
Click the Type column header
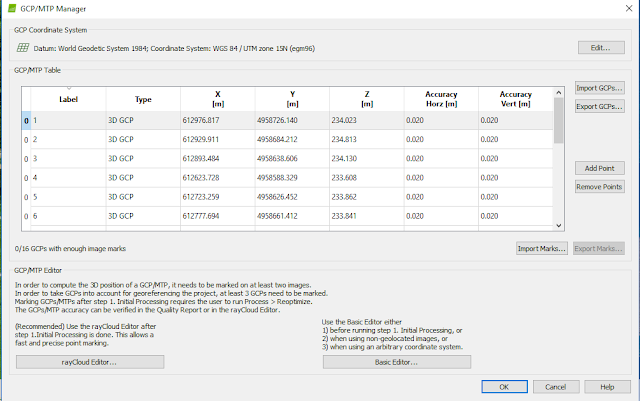tap(143, 99)
